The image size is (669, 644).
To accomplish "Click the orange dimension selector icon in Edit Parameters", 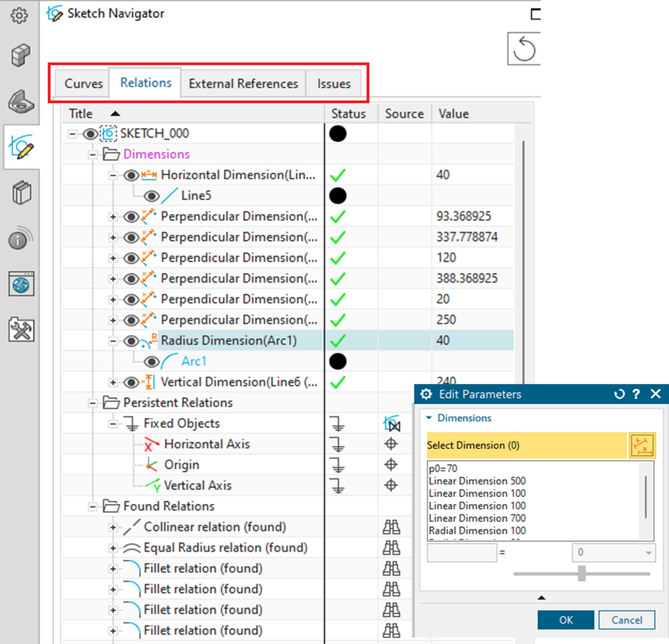I will click(643, 445).
